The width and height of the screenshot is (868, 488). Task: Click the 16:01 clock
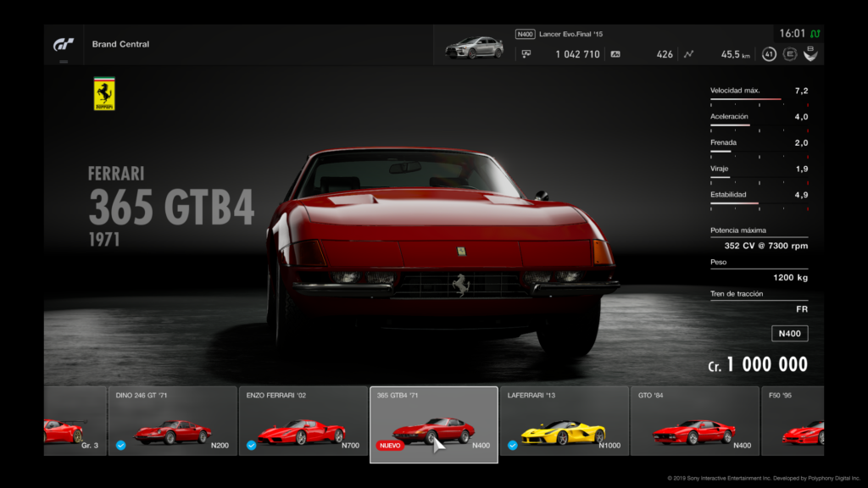tap(793, 34)
